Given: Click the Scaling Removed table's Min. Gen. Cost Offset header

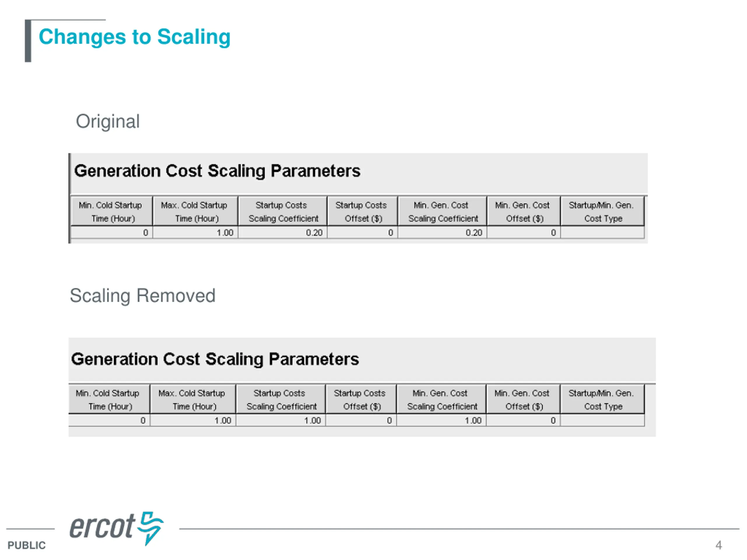Looking at the screenshot, I should [x=523, y=399].
